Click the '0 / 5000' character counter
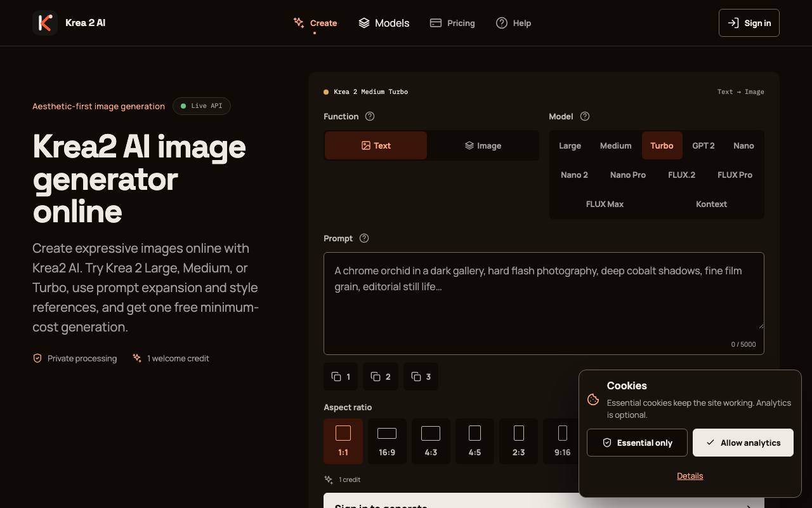 [743, 344]
